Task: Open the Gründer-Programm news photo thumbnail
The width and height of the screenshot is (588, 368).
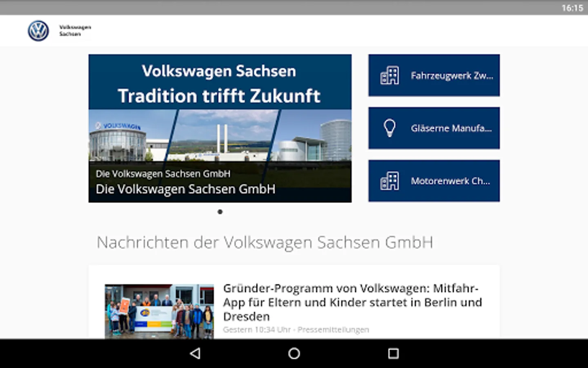Action: (x=159, y=312)
